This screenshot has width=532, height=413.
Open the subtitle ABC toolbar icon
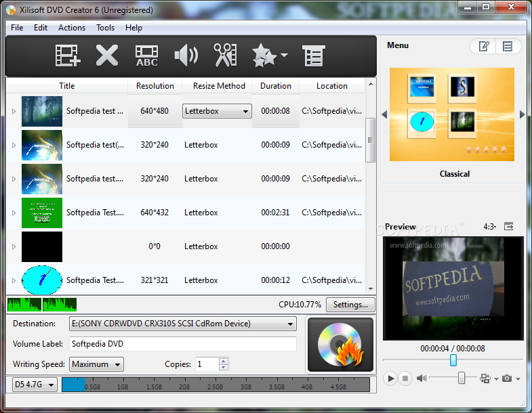[x=146, y=56]
